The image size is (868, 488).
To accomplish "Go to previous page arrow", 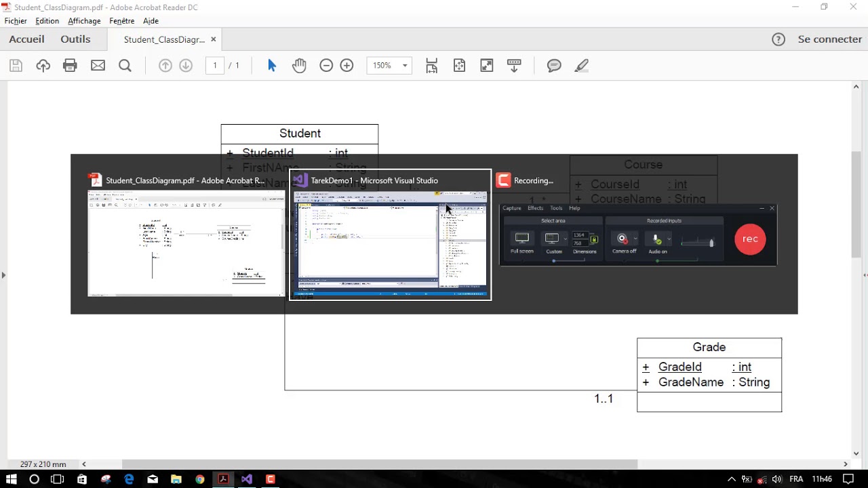I will pyautogui.click(x=165, y=66).
